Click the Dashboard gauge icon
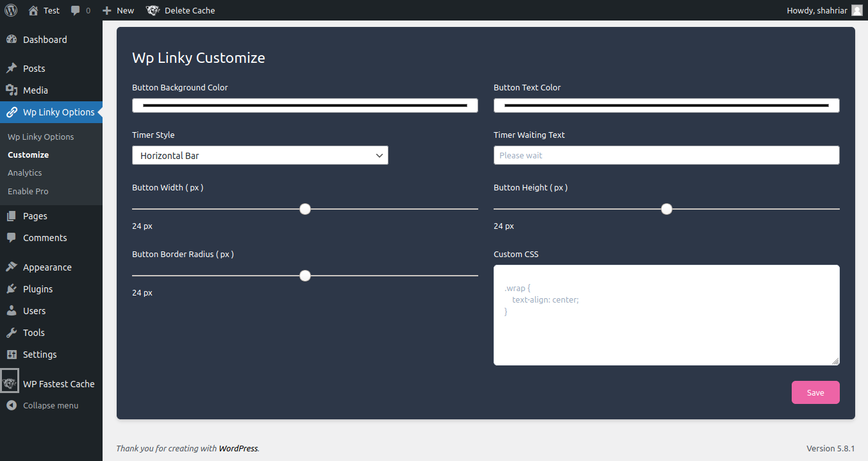This screenshot has height=461, width=868. pos(12,39)
